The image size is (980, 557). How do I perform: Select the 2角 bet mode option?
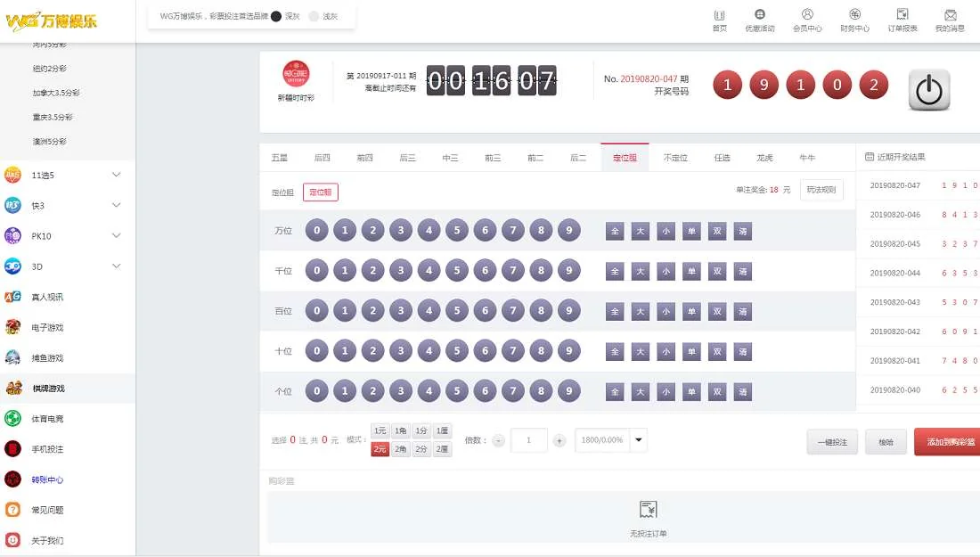pos(401,449)
